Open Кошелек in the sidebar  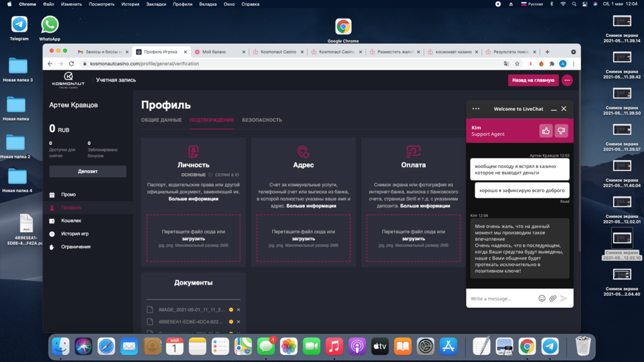71,221
